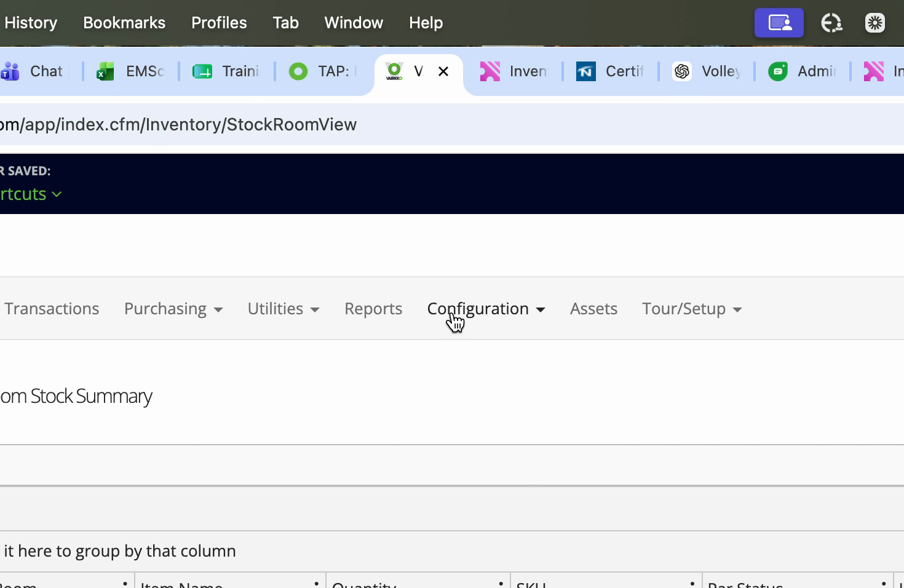This screenshot has width=904, height=588.
Task: Click the URL in the address bar
Action: click(x=178, y=124)
